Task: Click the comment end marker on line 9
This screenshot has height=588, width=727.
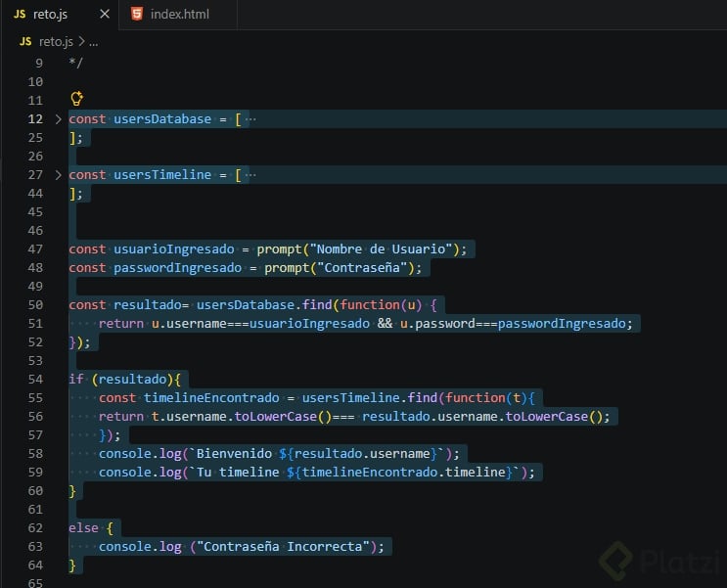Action: (75, 63)
